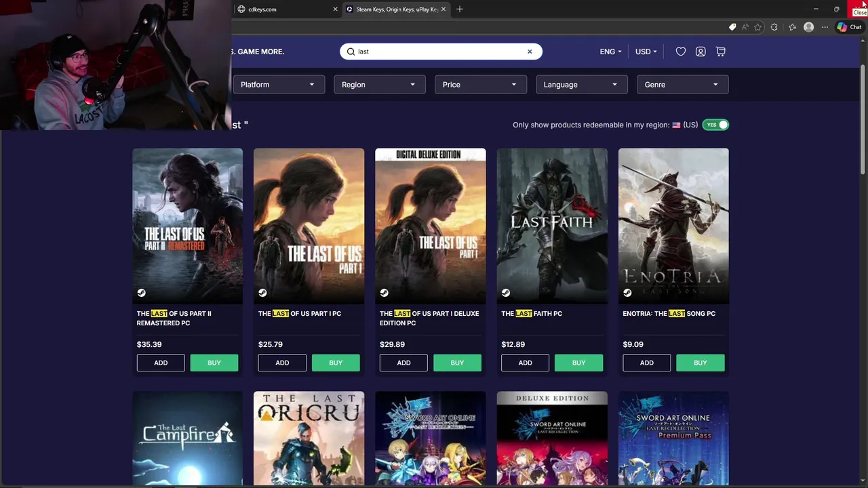Expand the Language filter dropdown
868x488 pixels.
click(x=581, y=85)
